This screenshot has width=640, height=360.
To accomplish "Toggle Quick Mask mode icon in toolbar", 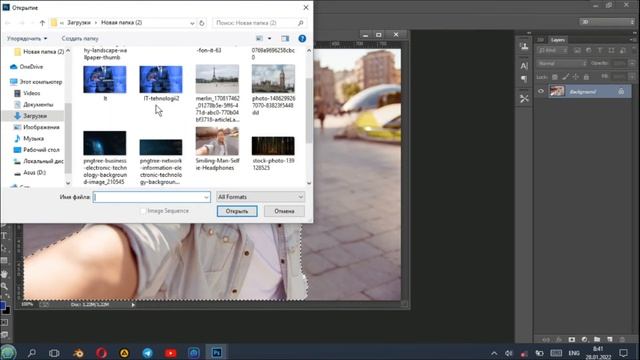I will point(4,322).
